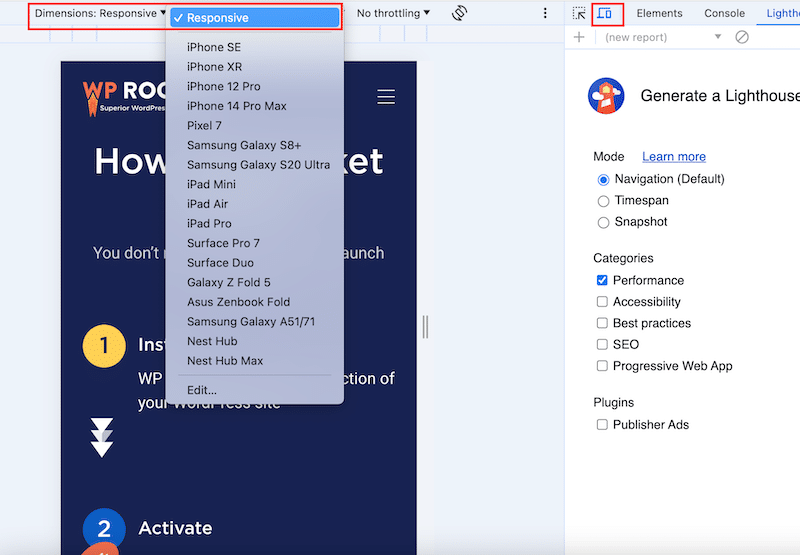Pick iPhone 14 Pro Max device
800x555 pixels.
pyautogui.click(x=237, y=106)
